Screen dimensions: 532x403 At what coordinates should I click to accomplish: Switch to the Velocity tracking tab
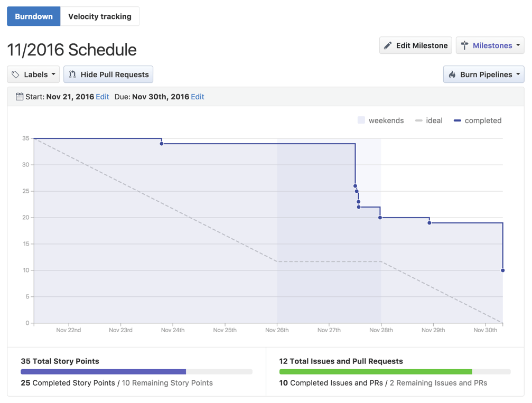(100, 16)
